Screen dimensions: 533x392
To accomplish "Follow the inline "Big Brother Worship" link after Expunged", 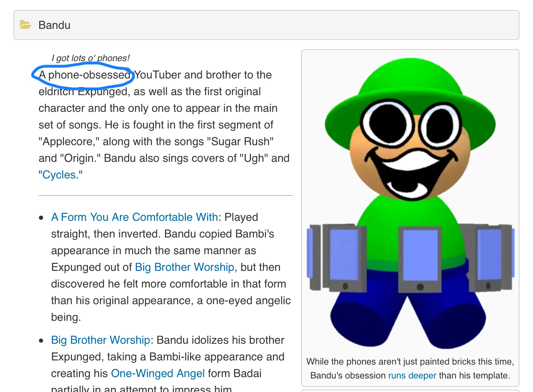I will pyautogui.click(x=184, y=267).
